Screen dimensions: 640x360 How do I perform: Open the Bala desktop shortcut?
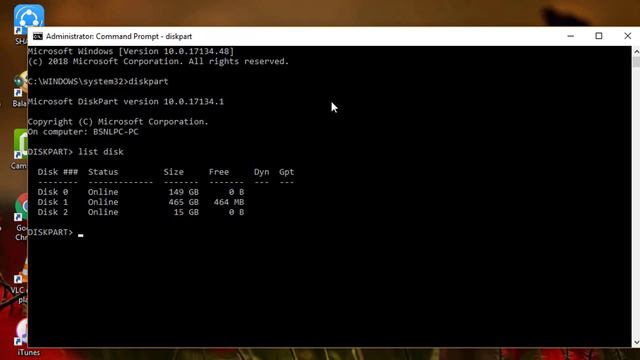tap(20, 88)
